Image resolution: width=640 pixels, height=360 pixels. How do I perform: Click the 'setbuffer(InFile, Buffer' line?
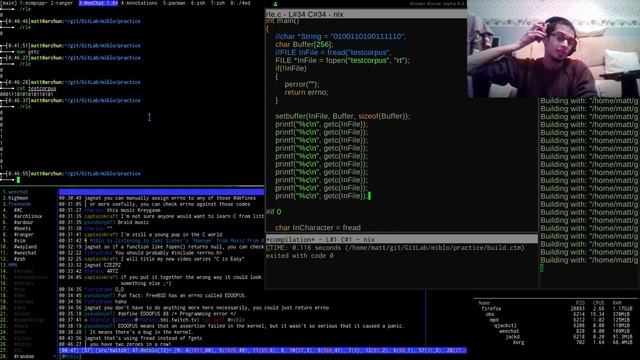(342, 116)
